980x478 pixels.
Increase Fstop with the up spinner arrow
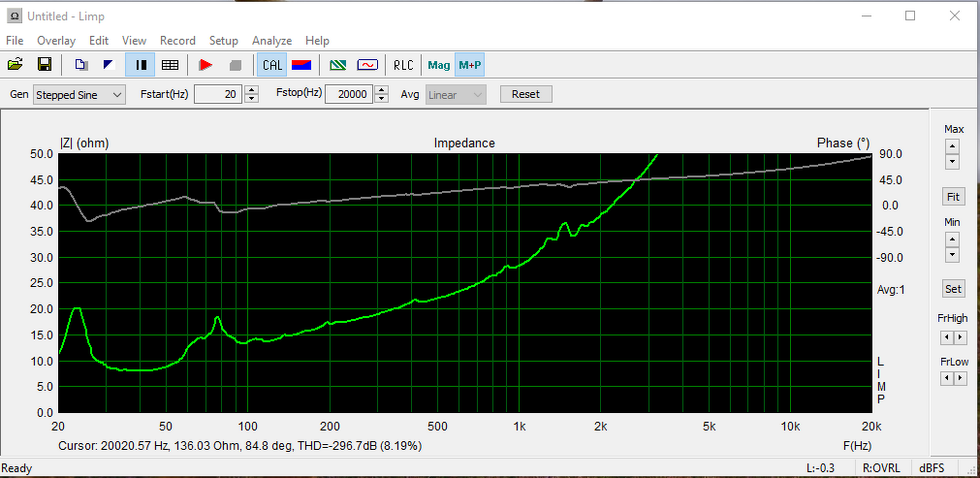click(x=383, y=90)
